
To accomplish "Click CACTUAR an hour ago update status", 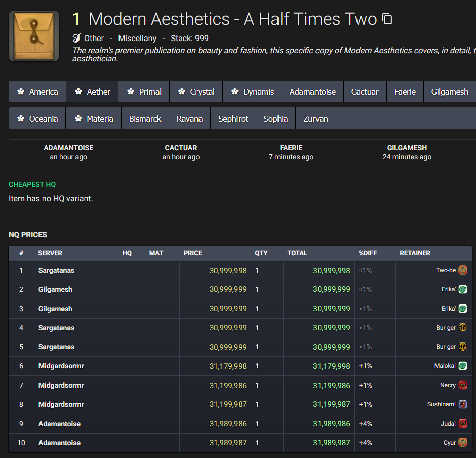I will tap(181, 152).
